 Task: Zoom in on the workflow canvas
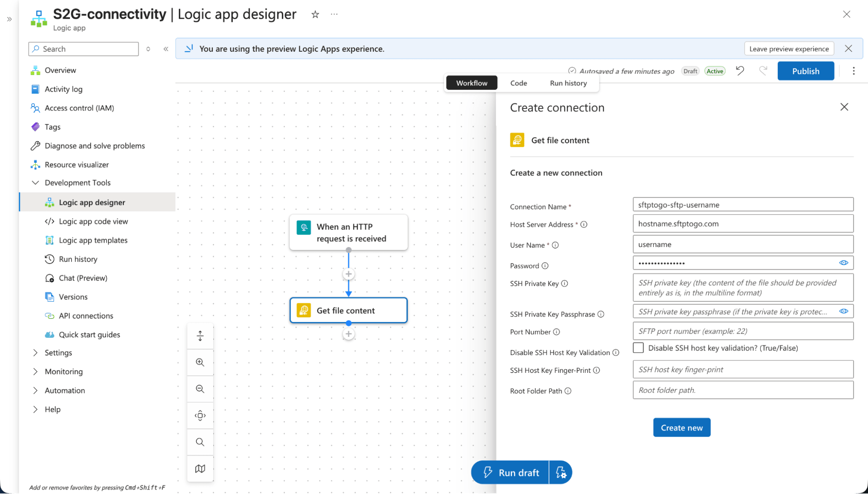200,362
